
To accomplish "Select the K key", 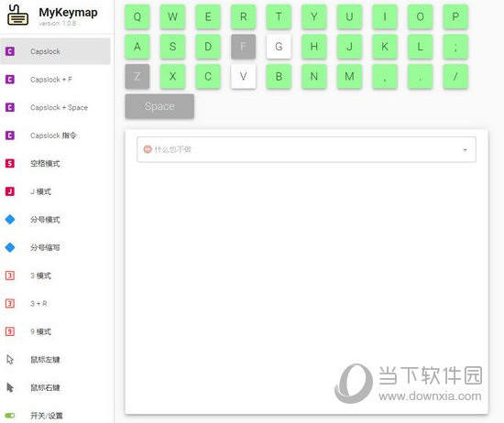I will [385, 47].
